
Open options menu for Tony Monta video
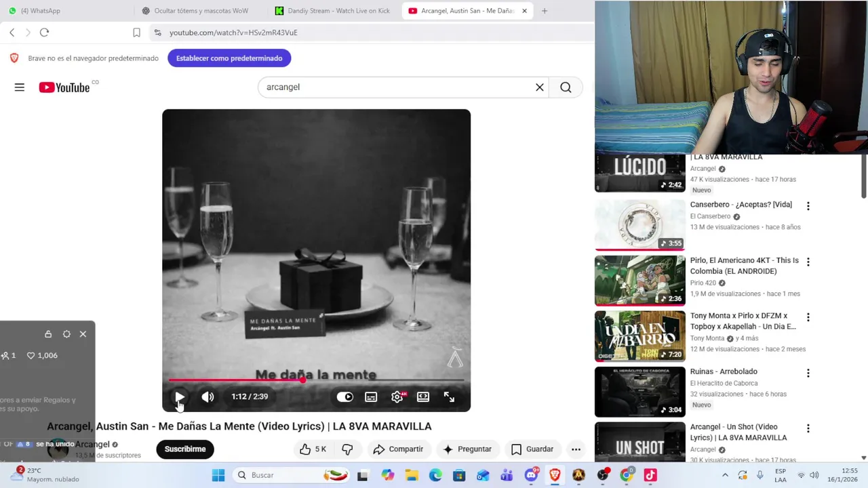[x=808, y=317]
